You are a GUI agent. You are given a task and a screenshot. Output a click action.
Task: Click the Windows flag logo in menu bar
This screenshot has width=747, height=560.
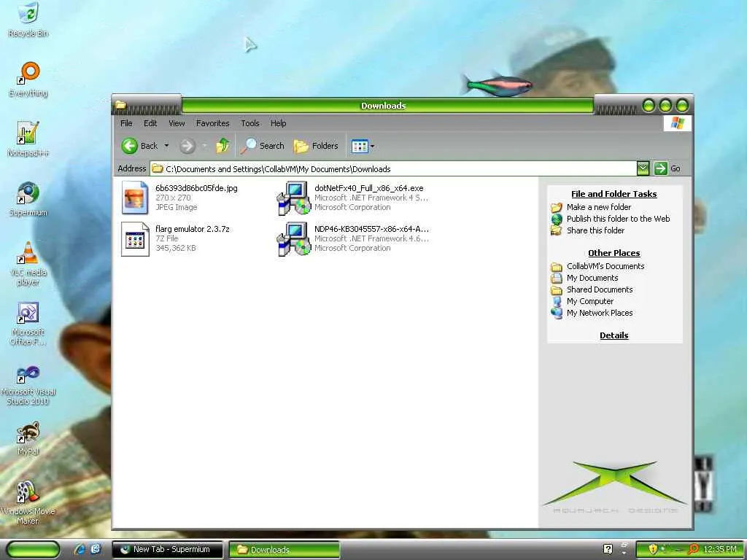pos(677,123)
